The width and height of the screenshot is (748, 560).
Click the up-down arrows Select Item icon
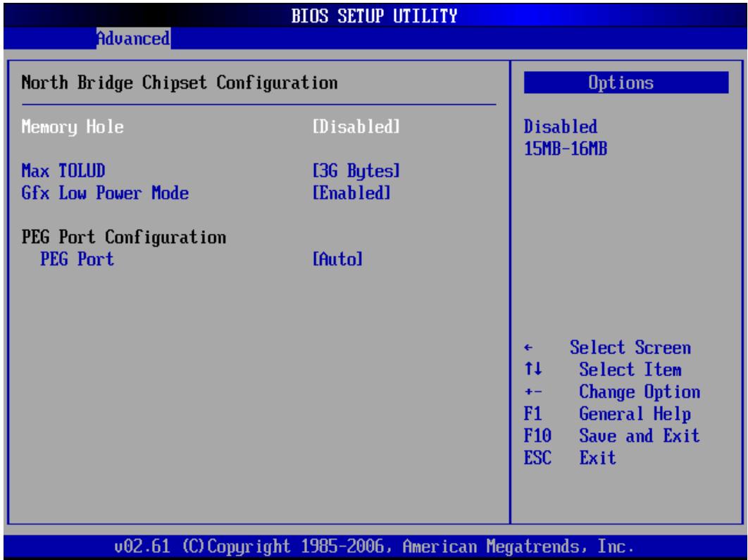pyautogui.click(x=533, y=368)
